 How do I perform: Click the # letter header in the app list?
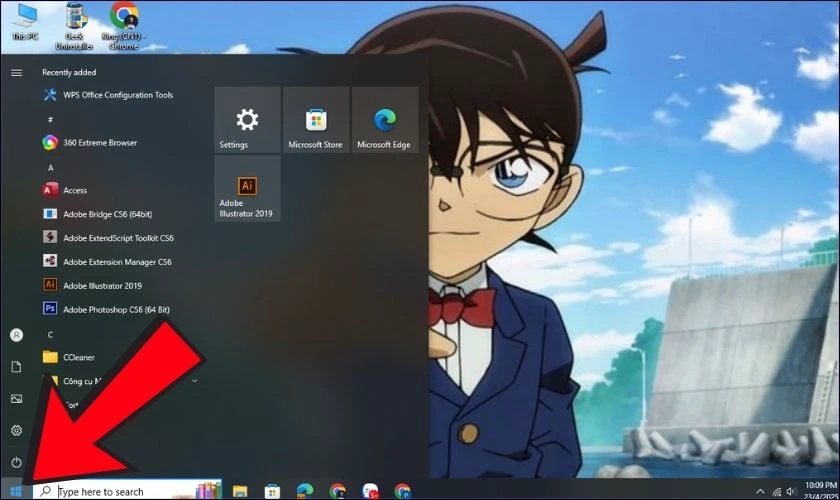pyautogui.click(x=50, y=119)
